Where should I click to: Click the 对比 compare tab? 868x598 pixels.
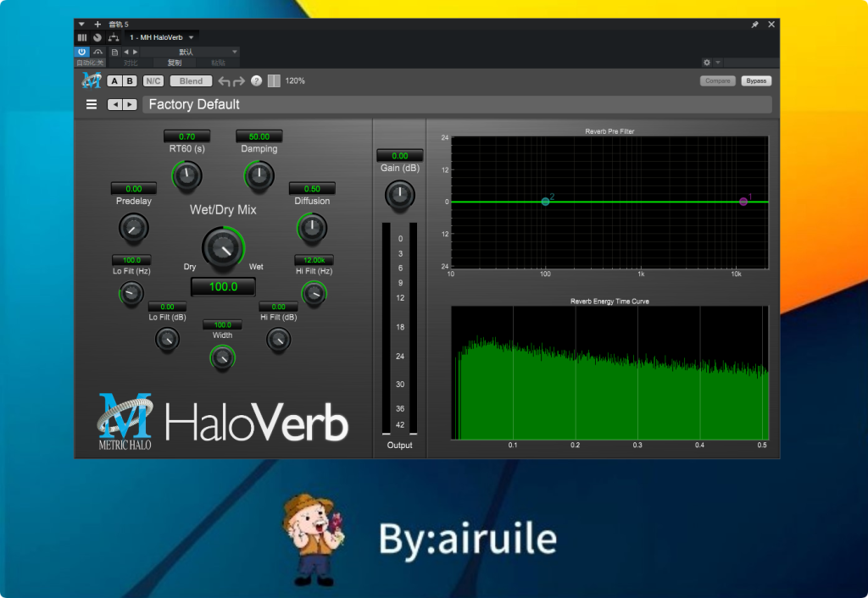click(x=131, y=63)
